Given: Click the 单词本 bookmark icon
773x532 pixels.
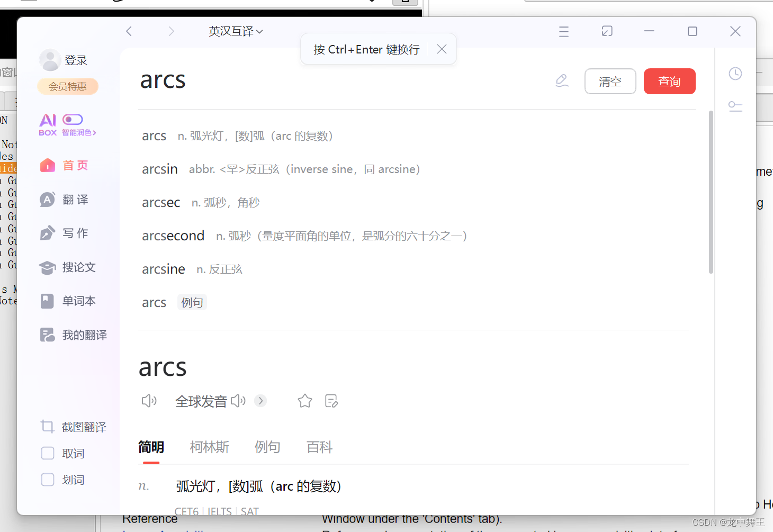Looking at the screenshot, I should [x=47, y=301].
